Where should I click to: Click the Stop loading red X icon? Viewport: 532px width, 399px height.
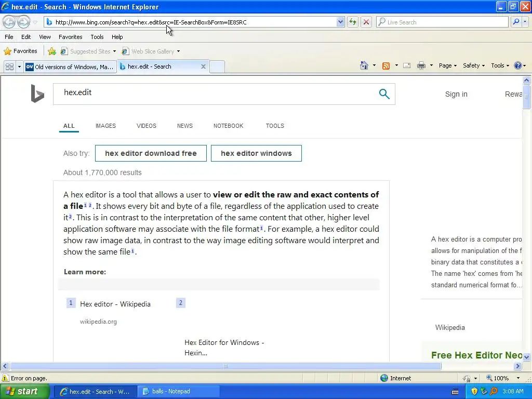click(x=366, y=22)
